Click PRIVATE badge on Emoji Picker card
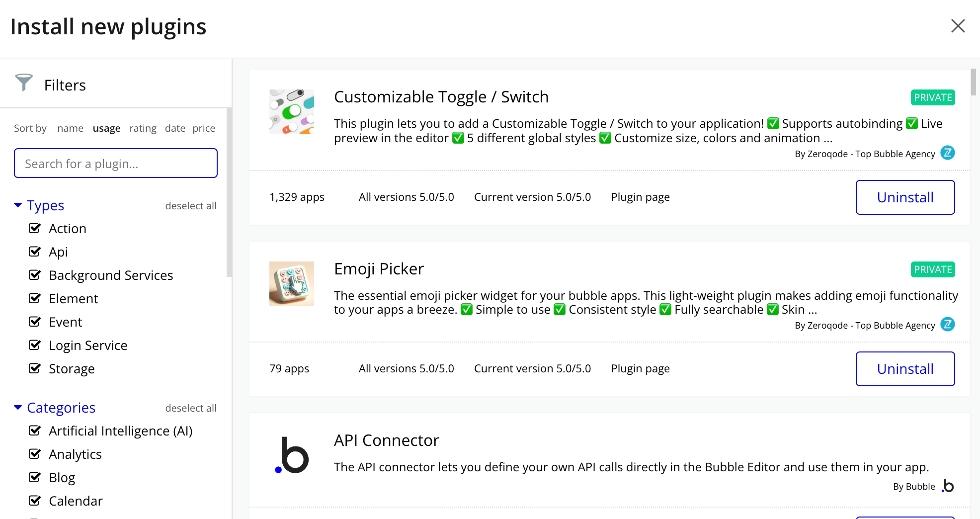The height and width of the screenshot is (519, 980). tap(933, 269)
